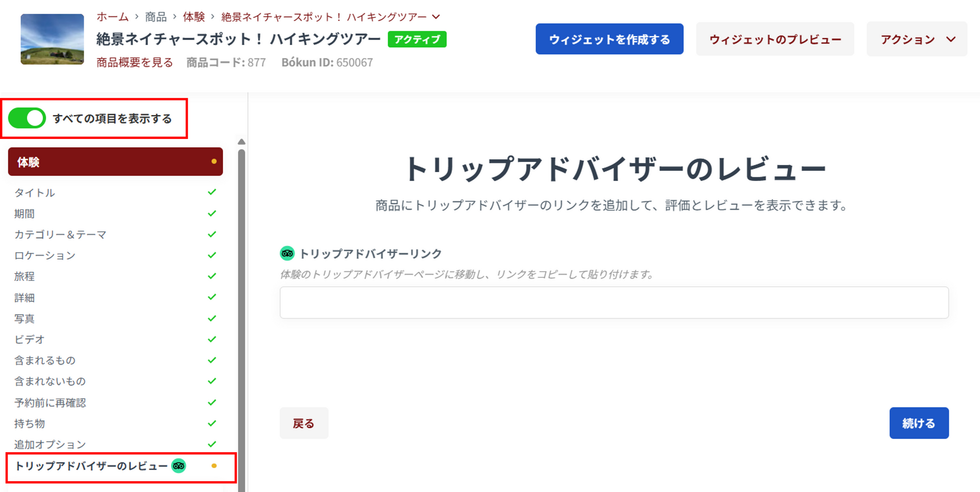Select 旅程 from the sidebar list
The width and height of the screenshot is (980, 492).
[x=24, y=276]
